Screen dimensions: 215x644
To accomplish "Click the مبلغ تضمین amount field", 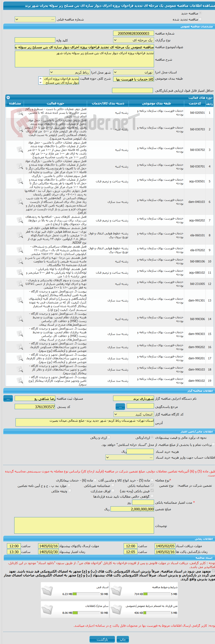I will pos(132,509).
